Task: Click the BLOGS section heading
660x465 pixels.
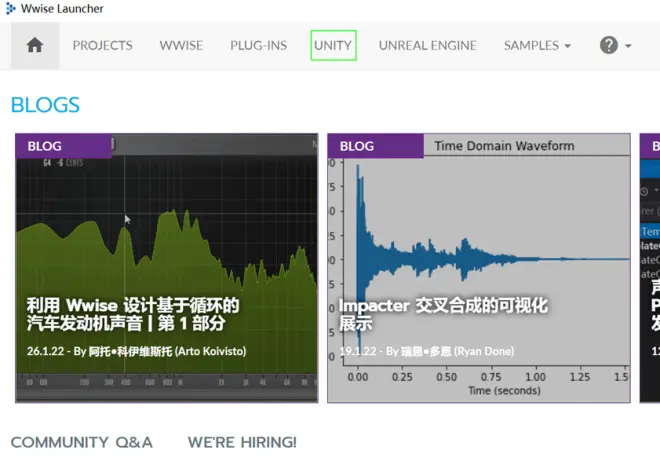Action: point(45,105)
